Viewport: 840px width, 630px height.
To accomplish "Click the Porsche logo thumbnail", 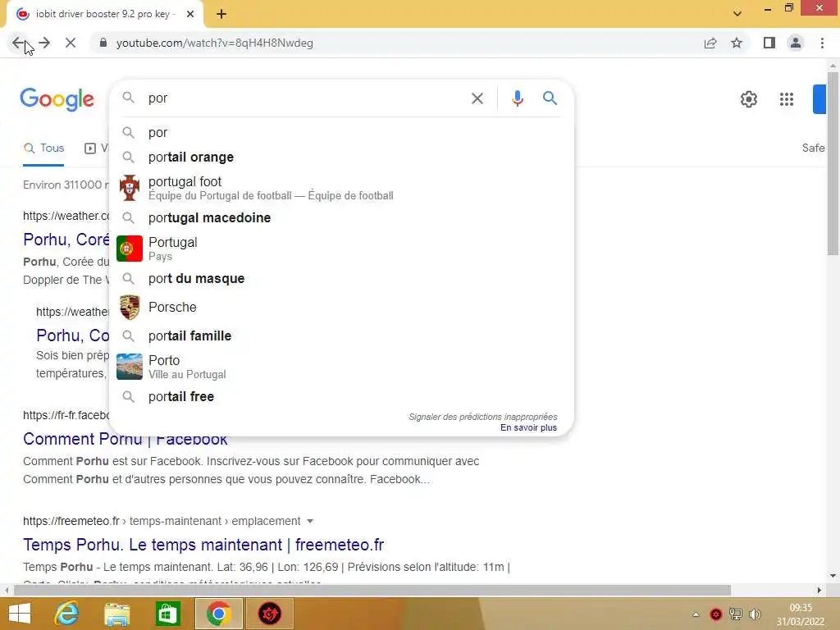I will pos(129,308).
